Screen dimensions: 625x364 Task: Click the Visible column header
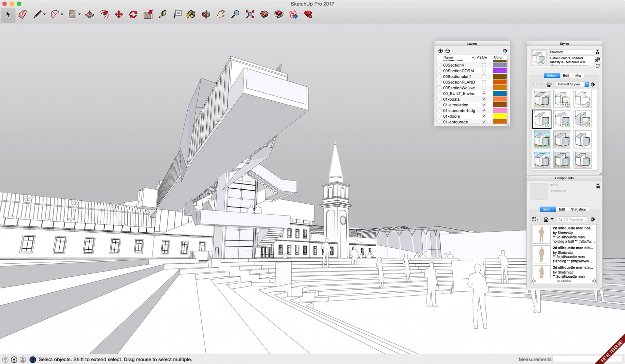click(x=484, y=57)
